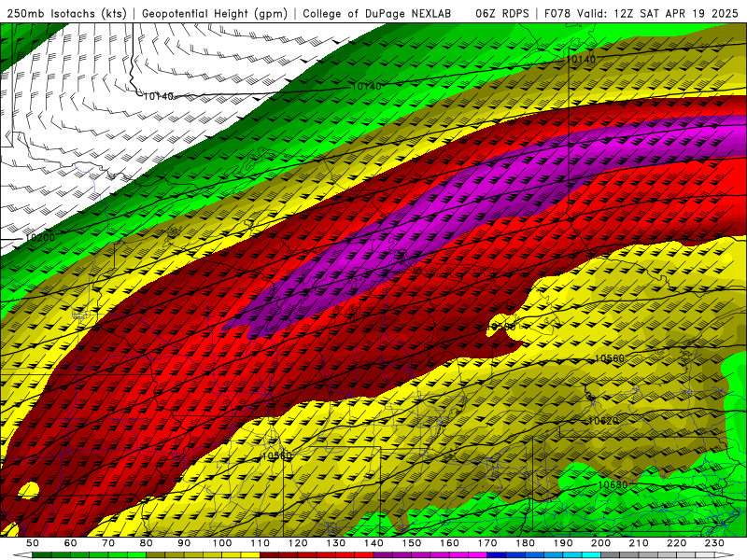This screenshot has width=747, height=560.
Task: Click the 10620 height contour label
Action: click(x=602, y=421)
